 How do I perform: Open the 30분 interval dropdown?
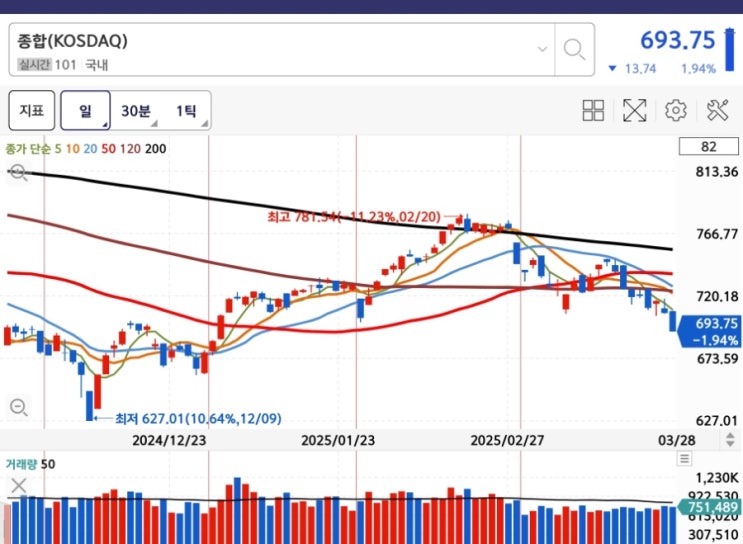click(137, 111)
